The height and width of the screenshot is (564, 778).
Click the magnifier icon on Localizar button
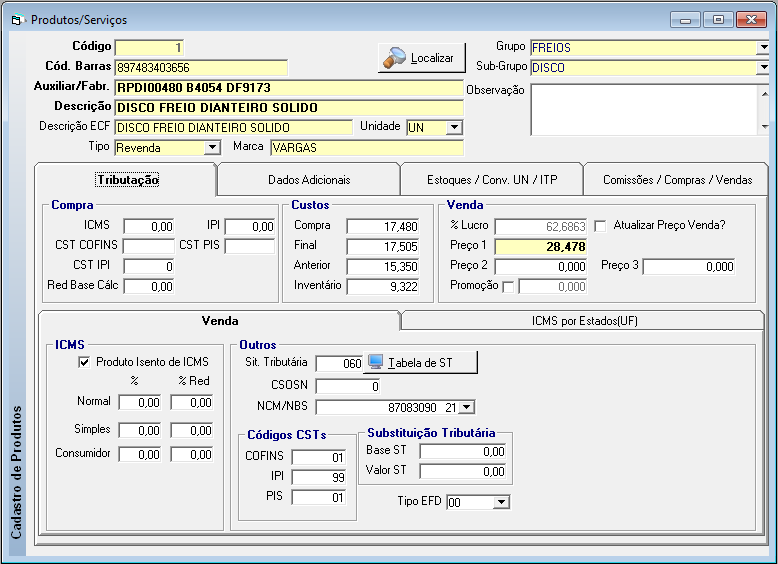[393, 58]
